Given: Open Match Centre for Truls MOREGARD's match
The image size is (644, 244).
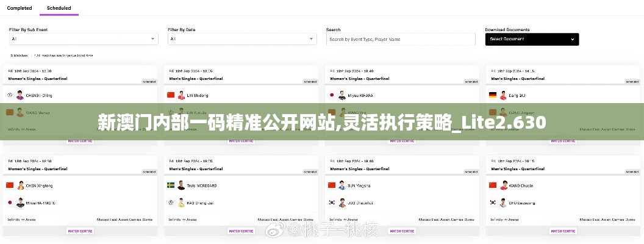Looking at the screenshot, I should tap(241, 231).
